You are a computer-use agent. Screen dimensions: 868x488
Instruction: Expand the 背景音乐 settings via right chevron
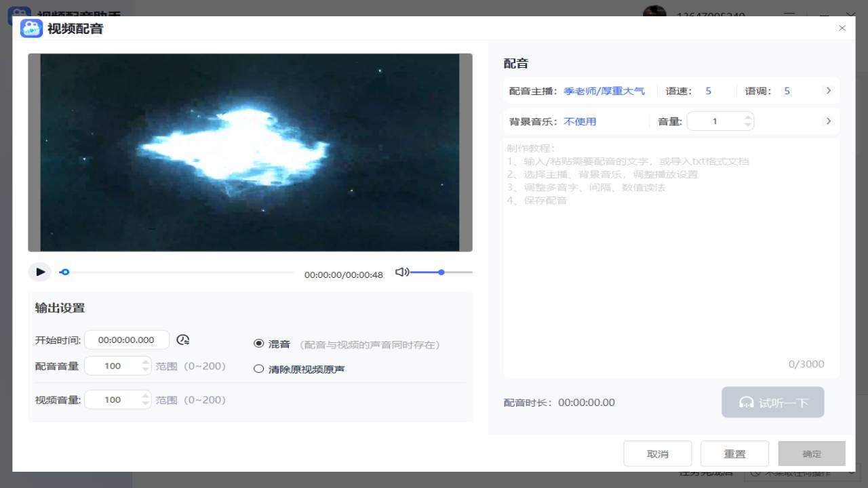828,121
